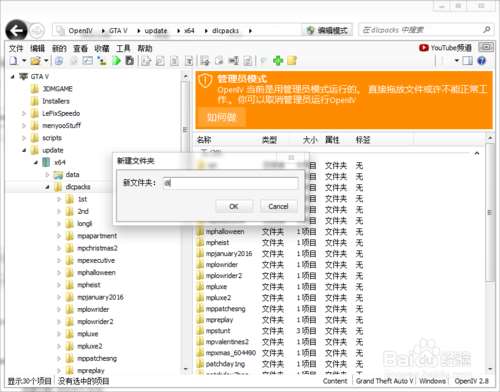Expand the scripts folder in tree

click(x=24, y=138)
